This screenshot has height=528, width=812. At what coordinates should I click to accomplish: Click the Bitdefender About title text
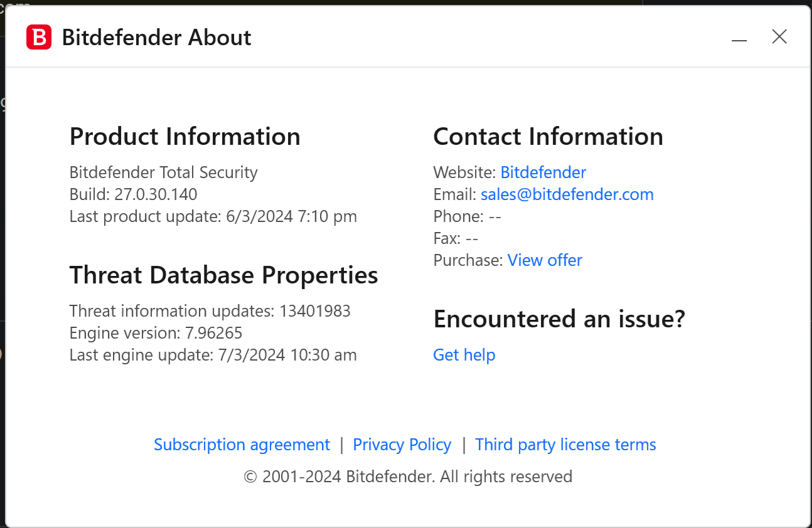(156, 38)
